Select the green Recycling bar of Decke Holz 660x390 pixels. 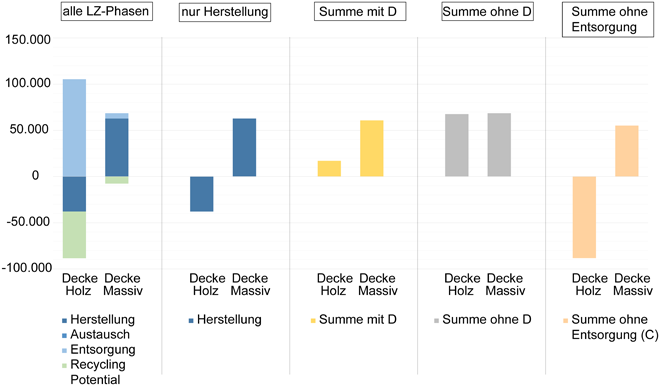click(75, 235)
